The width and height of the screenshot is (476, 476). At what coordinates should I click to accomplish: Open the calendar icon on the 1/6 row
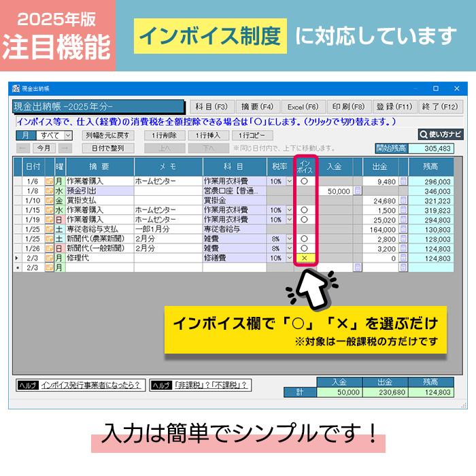(49, 182)
